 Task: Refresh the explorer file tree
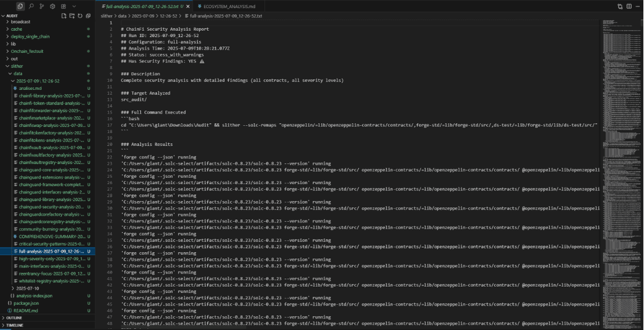point(79,14)
